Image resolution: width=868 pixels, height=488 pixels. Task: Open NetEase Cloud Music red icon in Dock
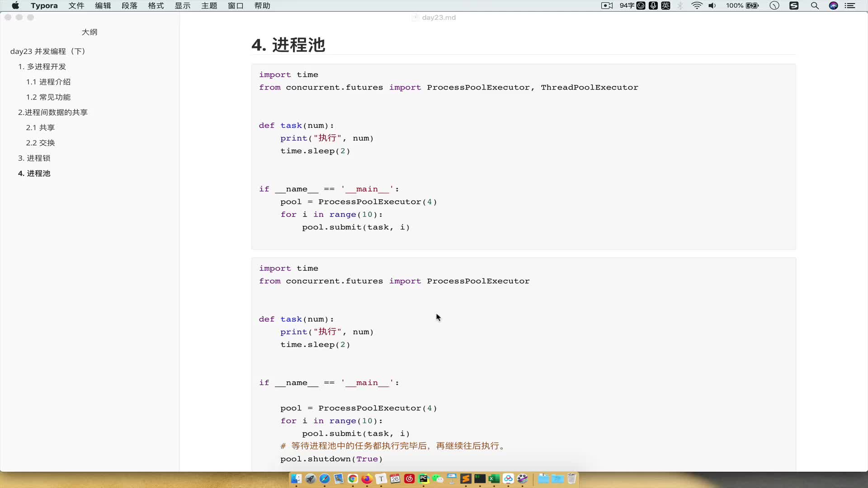click(409, 479)
